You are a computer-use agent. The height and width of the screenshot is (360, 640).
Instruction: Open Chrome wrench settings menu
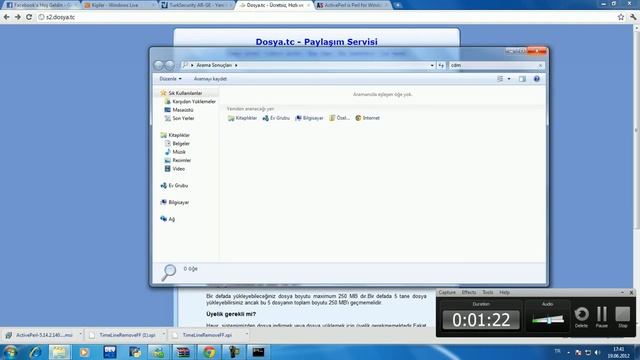tap(633, 17)
